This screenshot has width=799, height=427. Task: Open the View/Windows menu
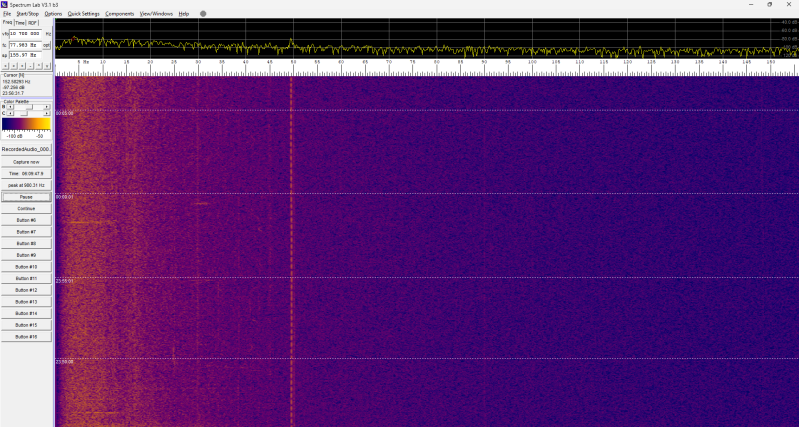click(x=156, y=14)
